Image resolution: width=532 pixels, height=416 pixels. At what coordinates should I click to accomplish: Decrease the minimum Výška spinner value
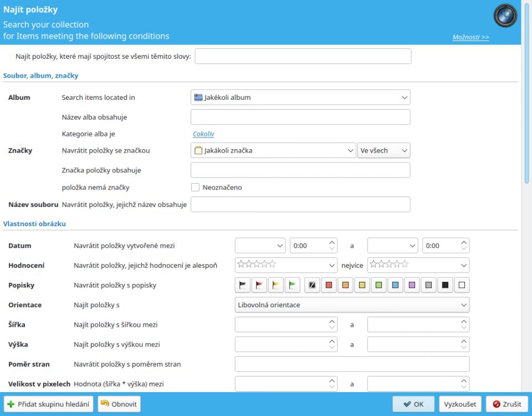click(x=332, y=347)
